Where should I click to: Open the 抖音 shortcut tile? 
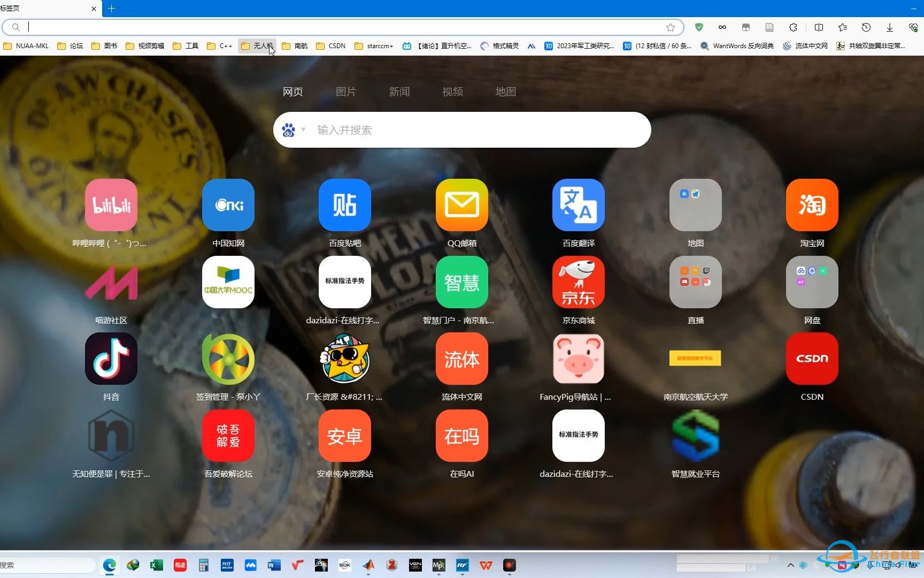(111, 359)
